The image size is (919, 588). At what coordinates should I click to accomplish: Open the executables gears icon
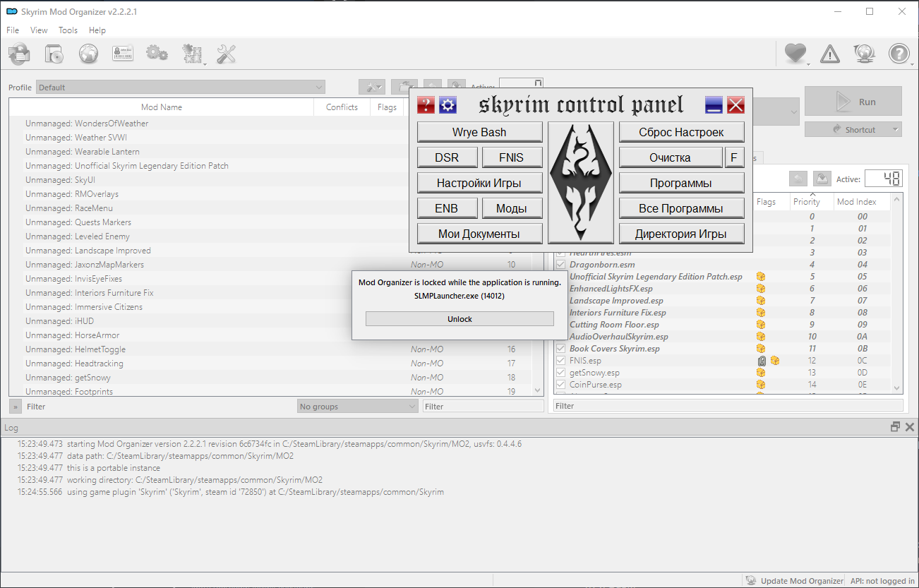[x=157, y=54]
